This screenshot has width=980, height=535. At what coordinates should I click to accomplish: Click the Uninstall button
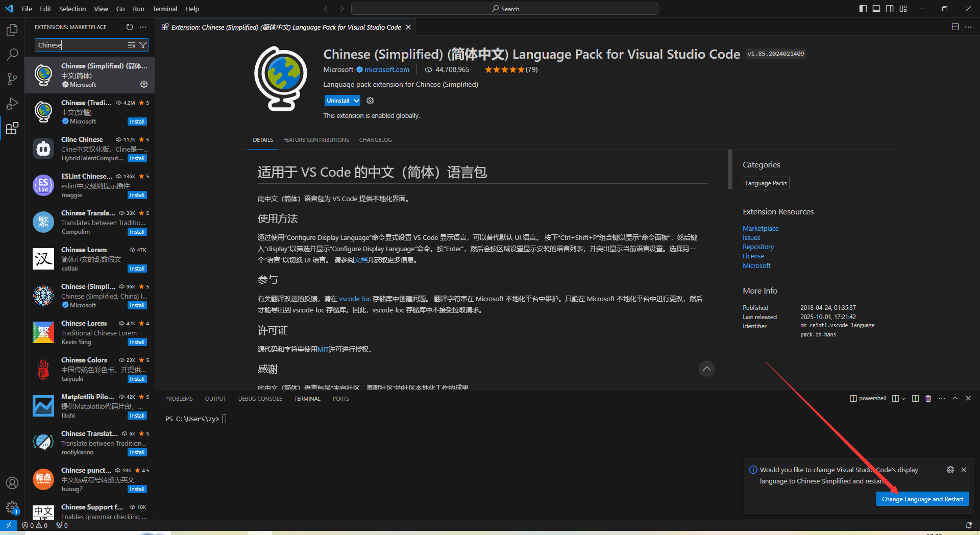(338, 101)
